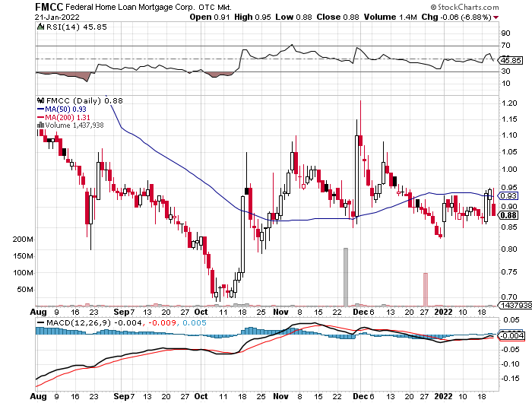This screenshot has width=532, height=403.
Task: Click the red down arrow after Chg percentage
Action: (496, 17)
